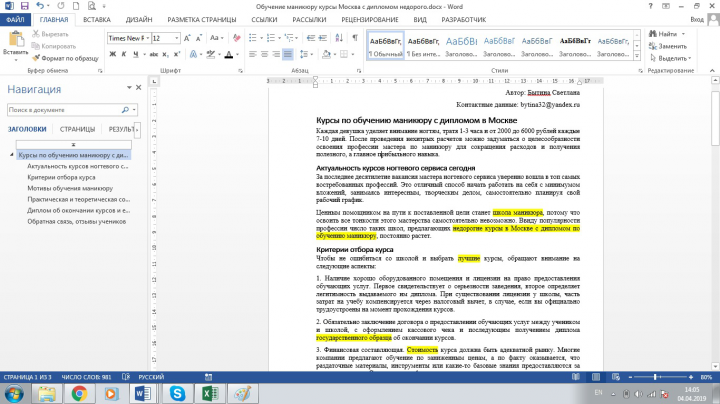Open Найти to search the document
This screenshot has height=404, width=720.
663,34
